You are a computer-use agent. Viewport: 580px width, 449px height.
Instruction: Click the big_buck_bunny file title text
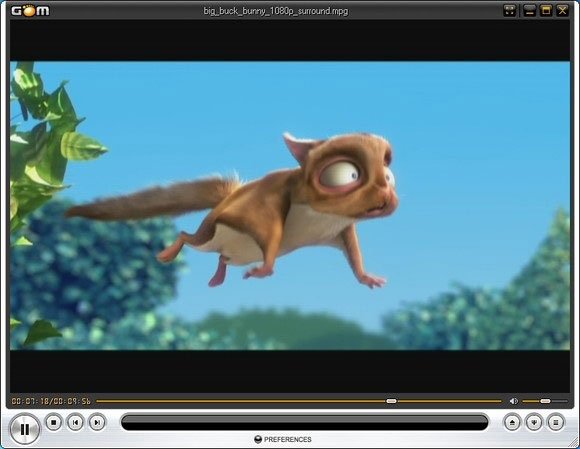[x=276, y=11]
